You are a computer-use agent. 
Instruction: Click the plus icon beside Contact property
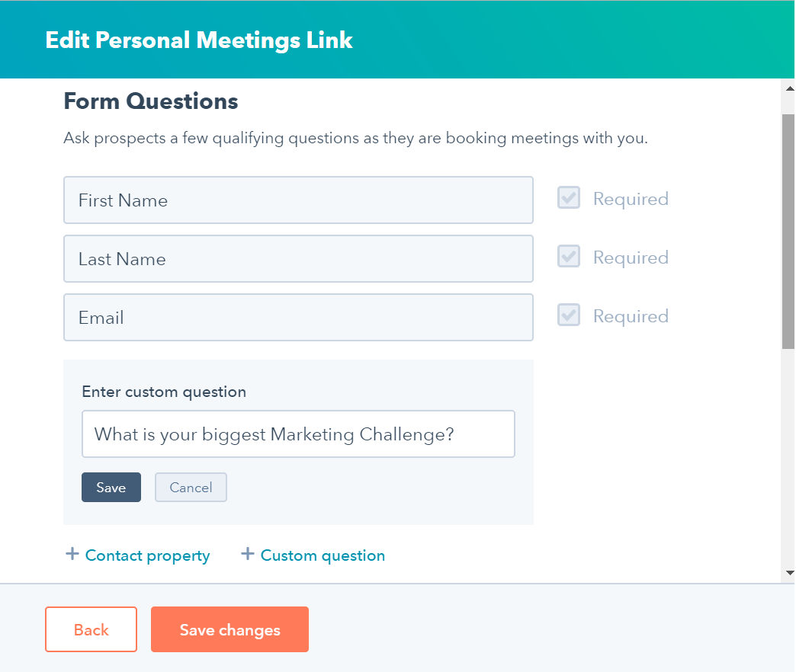tap(72, 554)
